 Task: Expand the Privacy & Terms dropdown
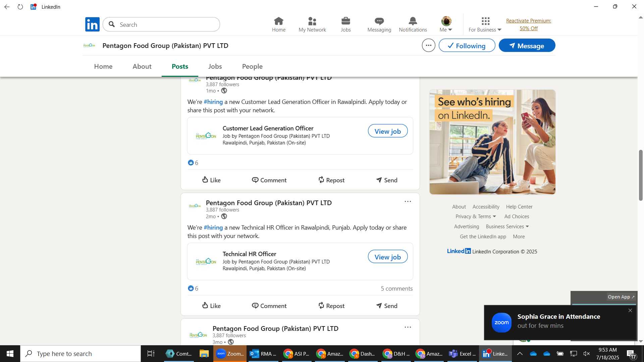coord(475,217)
